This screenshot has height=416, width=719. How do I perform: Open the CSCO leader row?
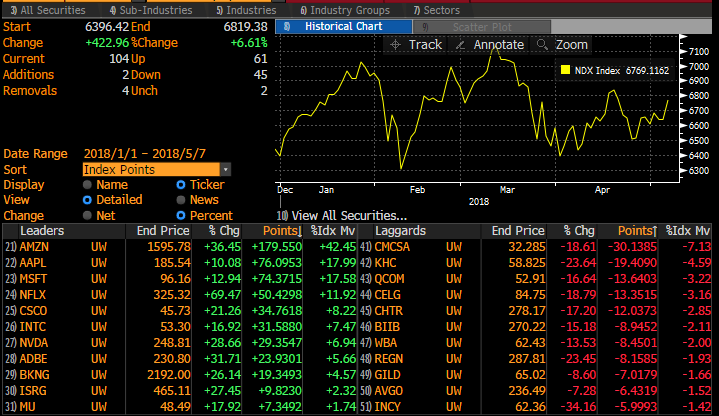click(x=180, y=311)
